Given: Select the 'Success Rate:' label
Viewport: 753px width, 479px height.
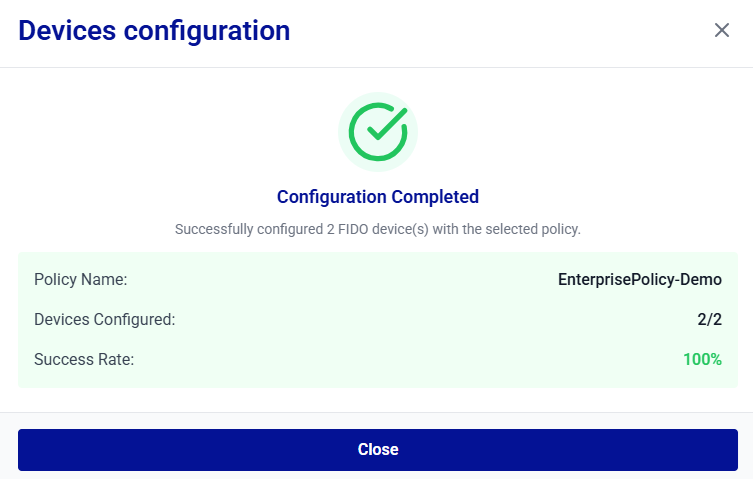Looking at the screenshot, I should pyautogui.click(x=84, y=359).
